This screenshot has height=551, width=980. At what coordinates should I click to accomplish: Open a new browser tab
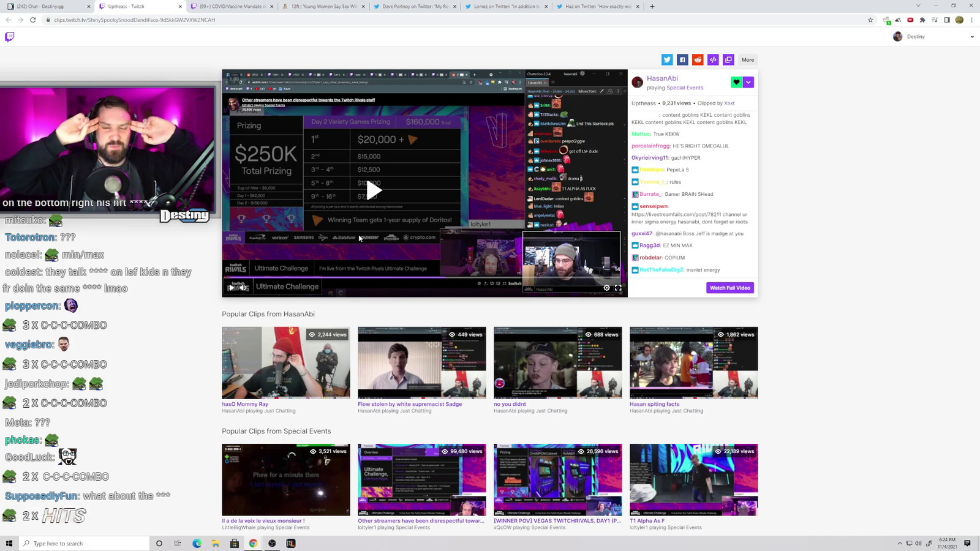point(652,6)
